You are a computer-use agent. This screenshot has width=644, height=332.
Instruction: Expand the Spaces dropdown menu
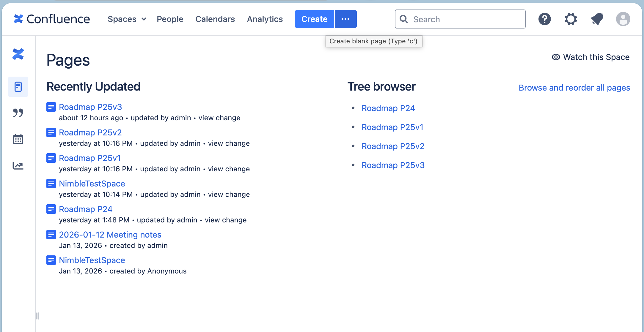tap(127, 19)
